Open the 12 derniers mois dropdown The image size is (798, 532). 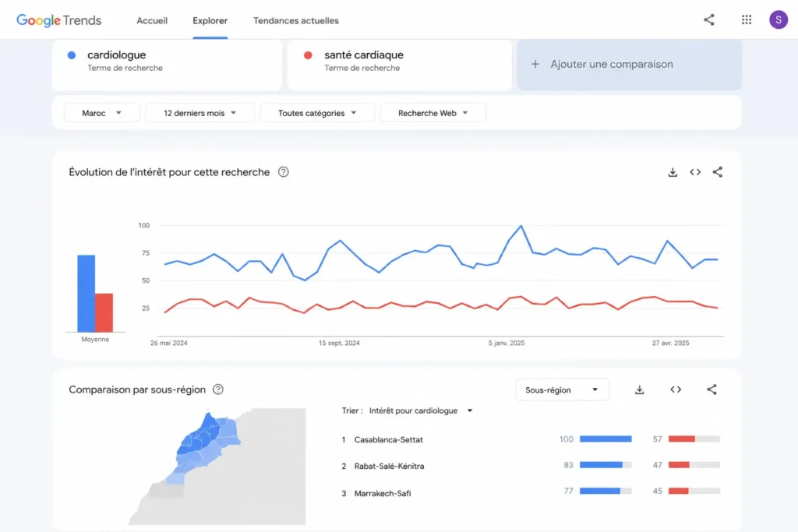(200, 113)
